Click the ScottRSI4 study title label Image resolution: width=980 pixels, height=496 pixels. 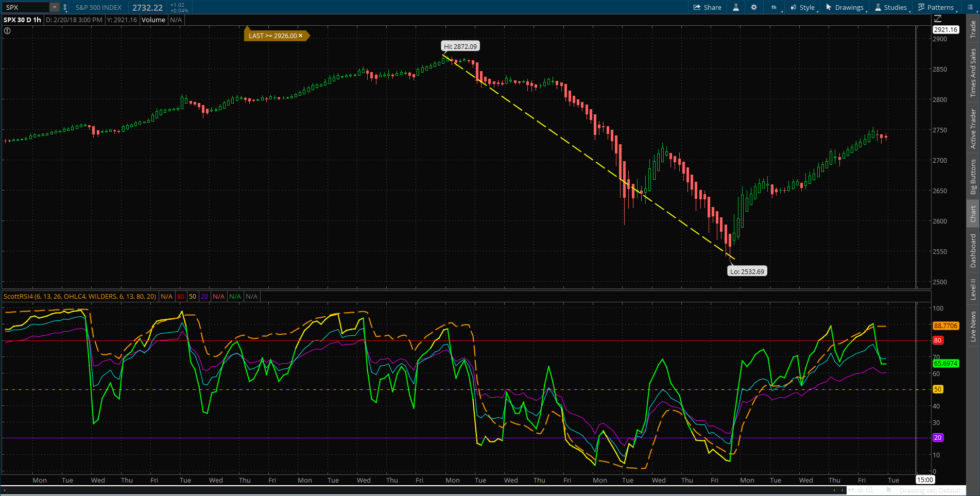point(80,297)
